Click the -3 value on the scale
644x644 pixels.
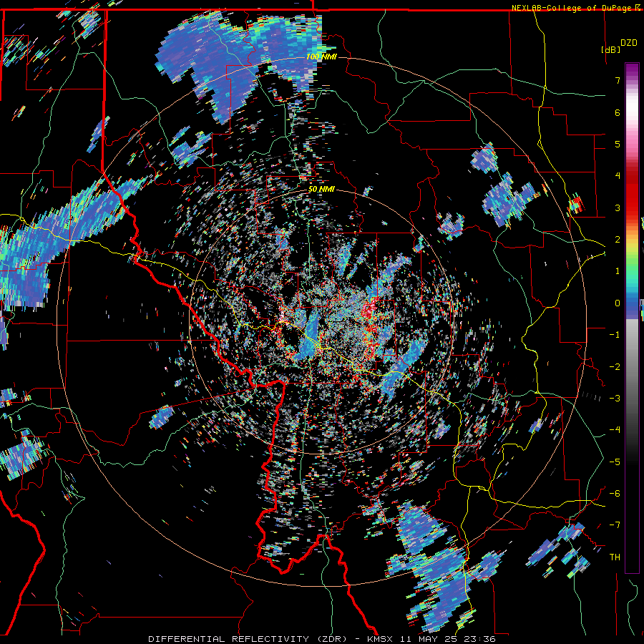(x=615, y=399)
